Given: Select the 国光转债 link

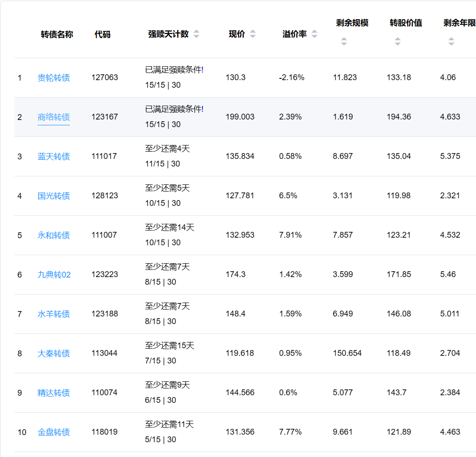Looking at the screenshot, I should [x=54, y=196].
